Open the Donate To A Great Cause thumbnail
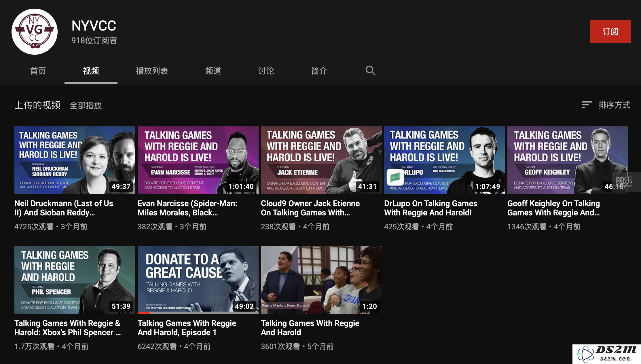The width and height of the screenshot is (641, 364). pyautogui.click(x=198, y=280)
